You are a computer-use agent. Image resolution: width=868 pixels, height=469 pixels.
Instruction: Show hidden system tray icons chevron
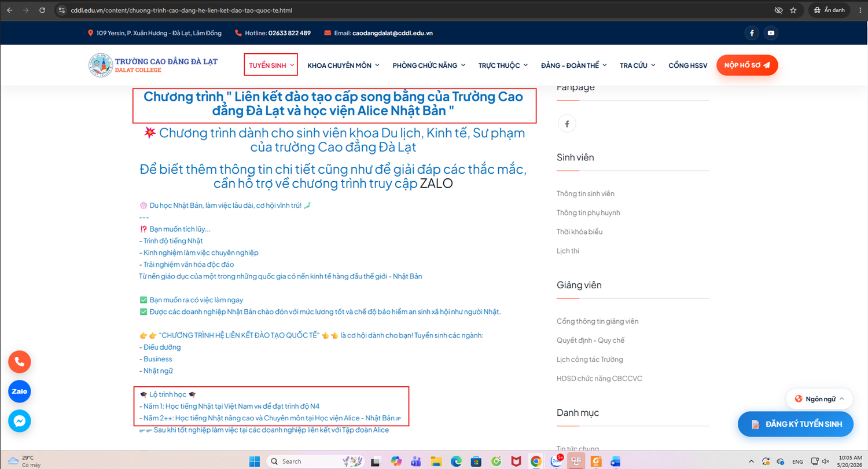click(x=752, y=461)
